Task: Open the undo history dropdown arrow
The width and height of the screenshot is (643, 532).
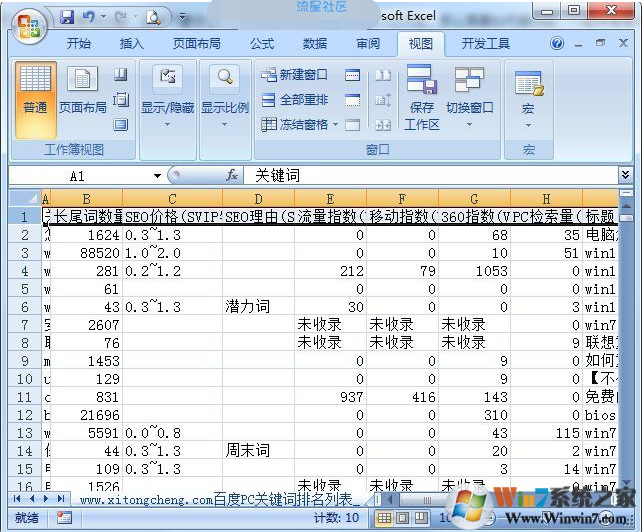Action: pyautogui.click(x=103, y=17)
